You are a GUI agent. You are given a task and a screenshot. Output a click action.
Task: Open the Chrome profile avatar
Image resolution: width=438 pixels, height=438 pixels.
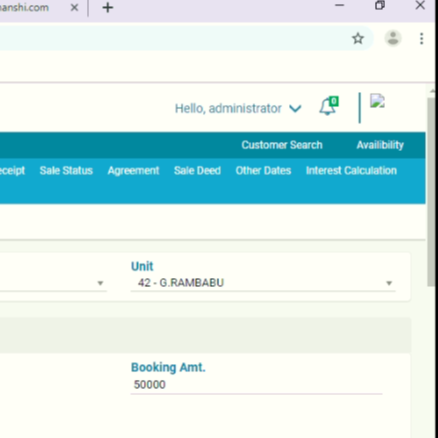coord(393,38)
